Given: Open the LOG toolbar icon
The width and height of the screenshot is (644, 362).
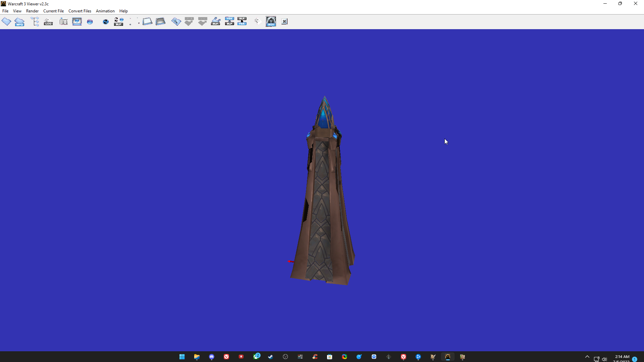Looking at the screenshot, I should click(48, 22).
